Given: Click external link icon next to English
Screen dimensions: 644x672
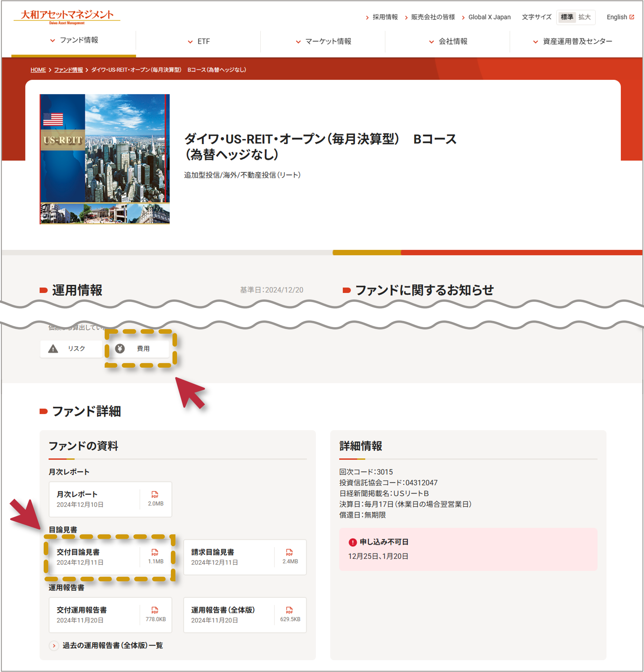Looking at the screenshot, I should (631, 17).
